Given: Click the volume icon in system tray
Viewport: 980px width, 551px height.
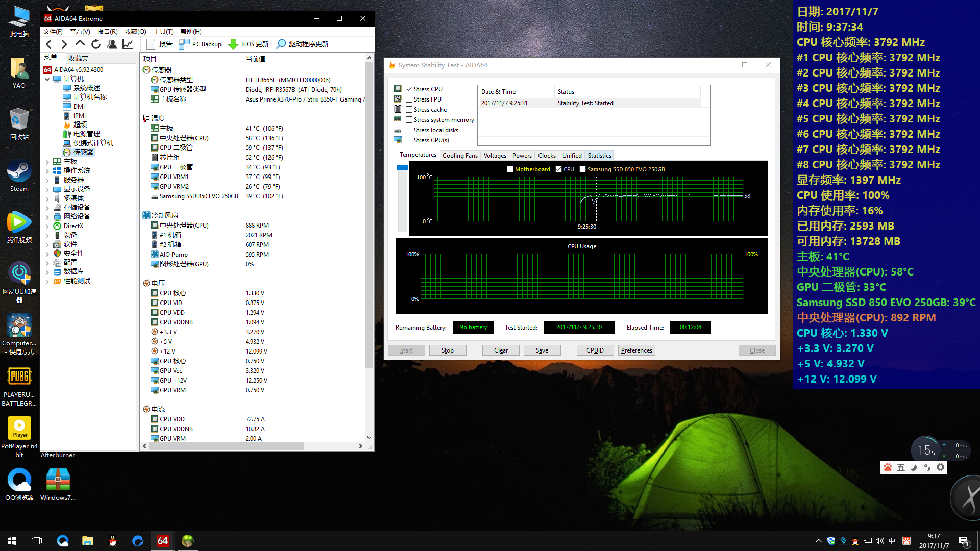Looking at the screenshot, I should 879,541.
